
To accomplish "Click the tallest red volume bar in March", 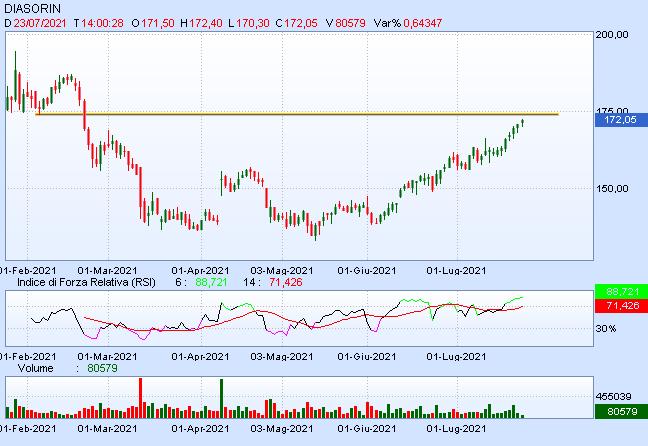I will coord(140,398).
